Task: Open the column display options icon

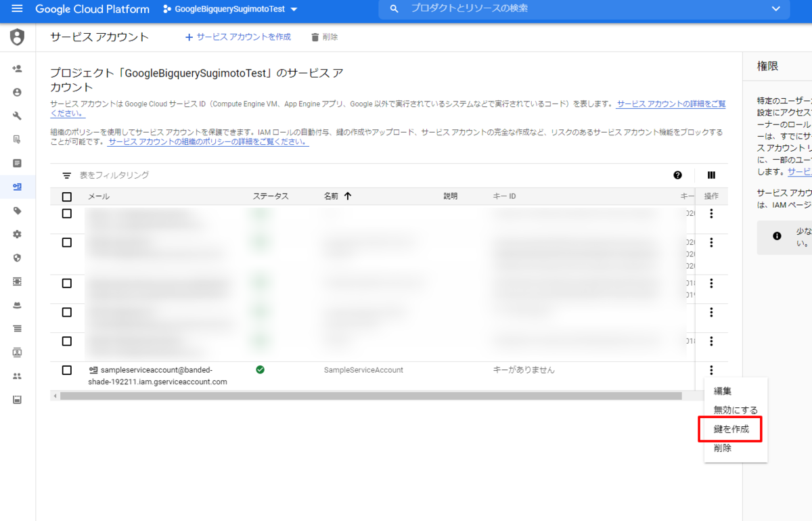Action: [711, 175]
